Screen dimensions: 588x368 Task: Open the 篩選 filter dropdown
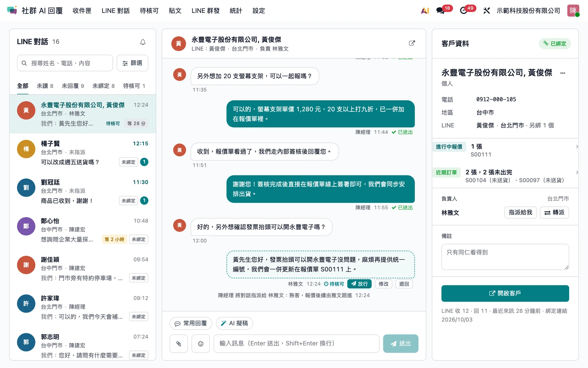[132, 63]
